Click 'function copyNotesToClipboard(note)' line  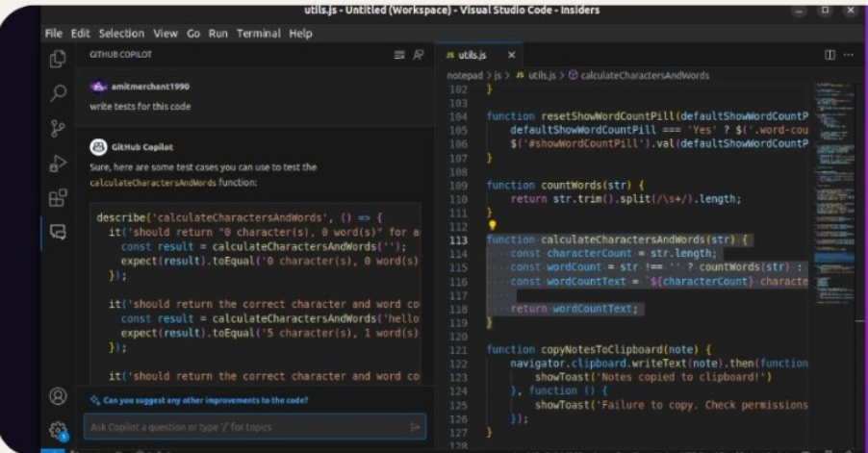pos(599,349)
